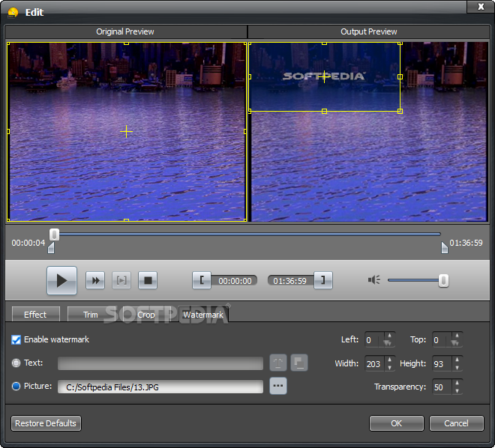This screenshot has width=495, height=448.
Task: Click the Play button
Action: tap(61, 280)
